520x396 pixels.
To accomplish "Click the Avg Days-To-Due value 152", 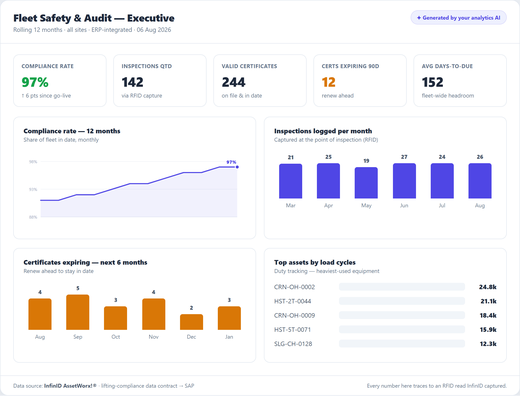I will click(x=432, y=82).
